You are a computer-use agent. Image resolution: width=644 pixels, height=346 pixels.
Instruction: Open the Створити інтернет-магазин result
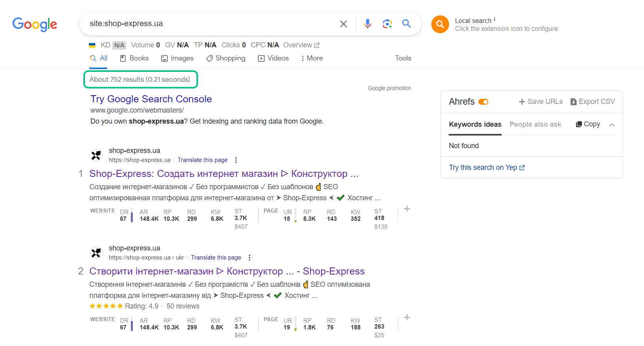(x=227, y=271)
